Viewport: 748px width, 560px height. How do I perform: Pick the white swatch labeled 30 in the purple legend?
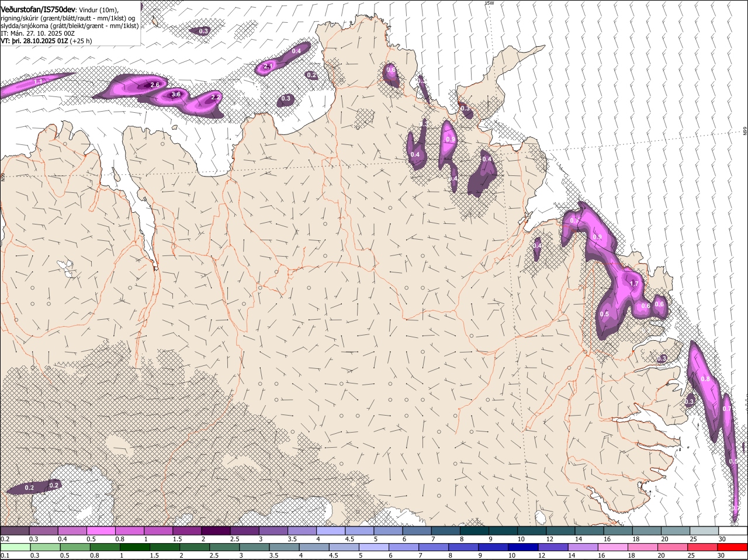click(733, 531)
